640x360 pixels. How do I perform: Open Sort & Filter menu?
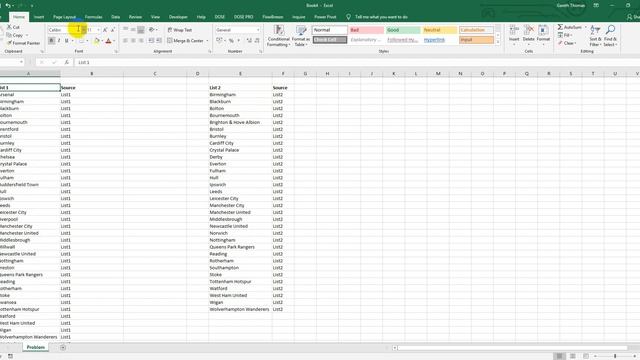[595, 36]
